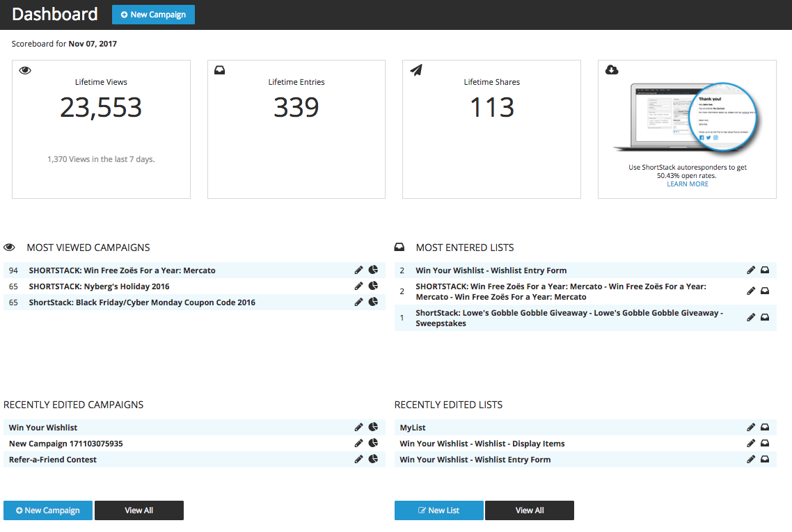Image resolution: width=792 pixels, height=532 pixels.
Task: Open analytics icon for Refer-a-Friend Contest
Action: coord(373,459)
